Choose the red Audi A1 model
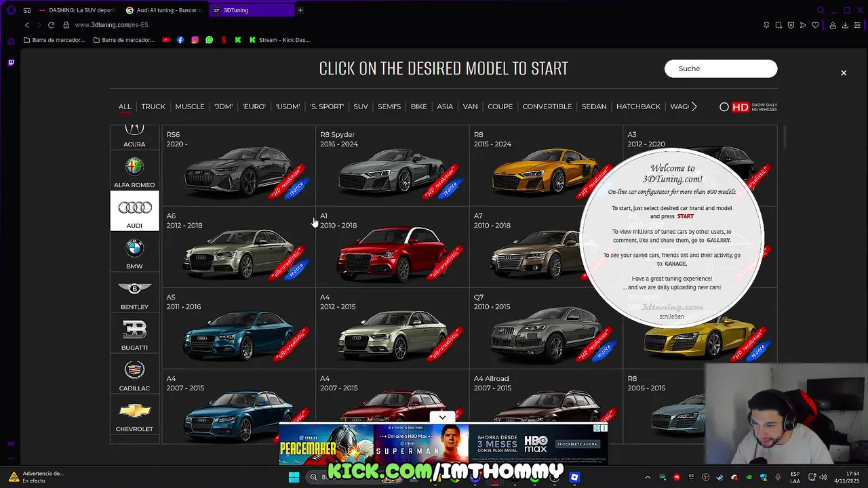 click(x=392, y=247)
